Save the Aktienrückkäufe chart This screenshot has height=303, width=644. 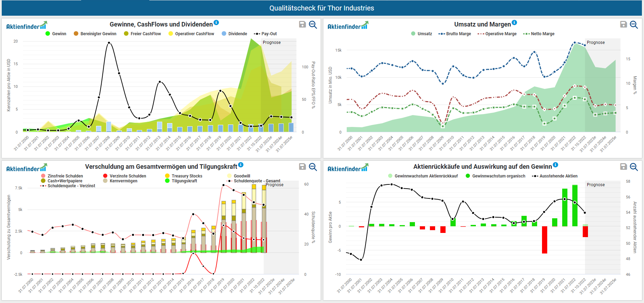(x=624, y=167)
